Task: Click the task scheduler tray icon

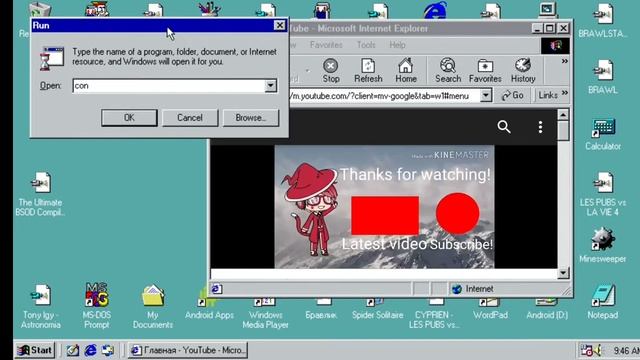Action: pyautogui.click(x=586, y=351)
